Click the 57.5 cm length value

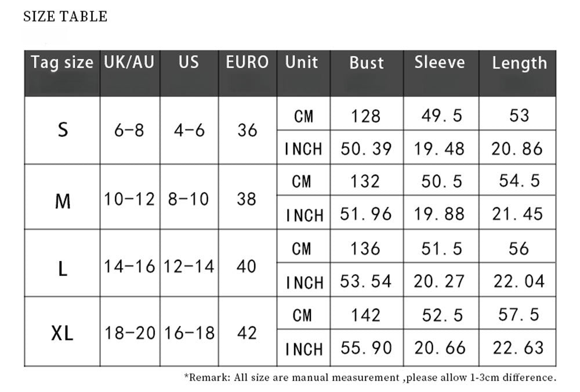pos(519,315)
